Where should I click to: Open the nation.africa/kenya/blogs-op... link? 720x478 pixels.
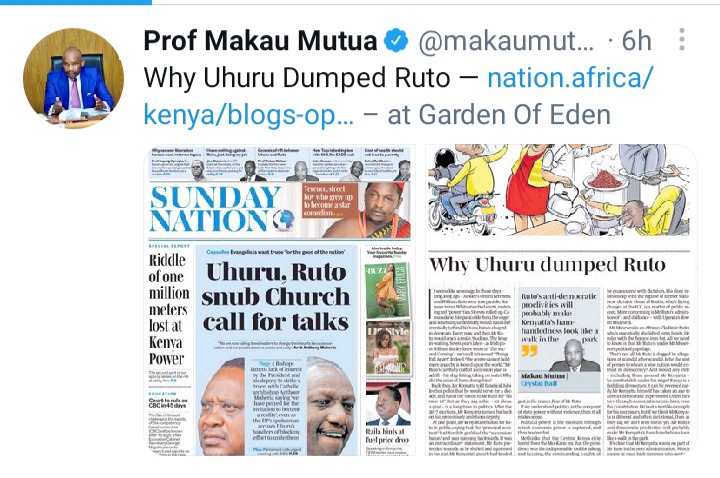coord(398,96)
